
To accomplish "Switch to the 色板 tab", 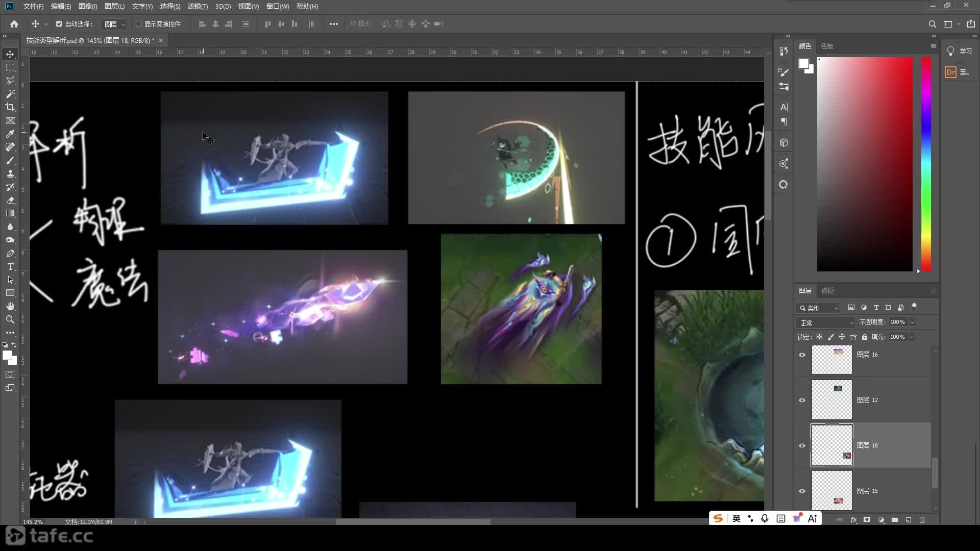I will click(x=827, y=46).
